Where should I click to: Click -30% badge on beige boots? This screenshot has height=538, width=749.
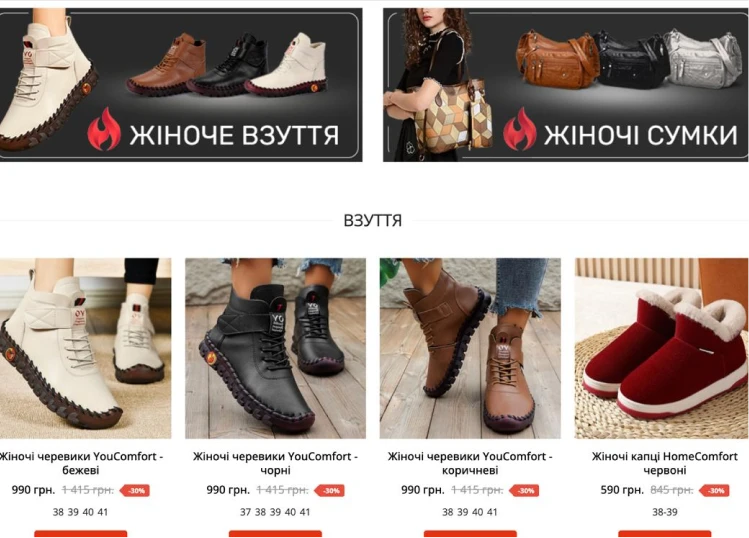coord(135,490)
